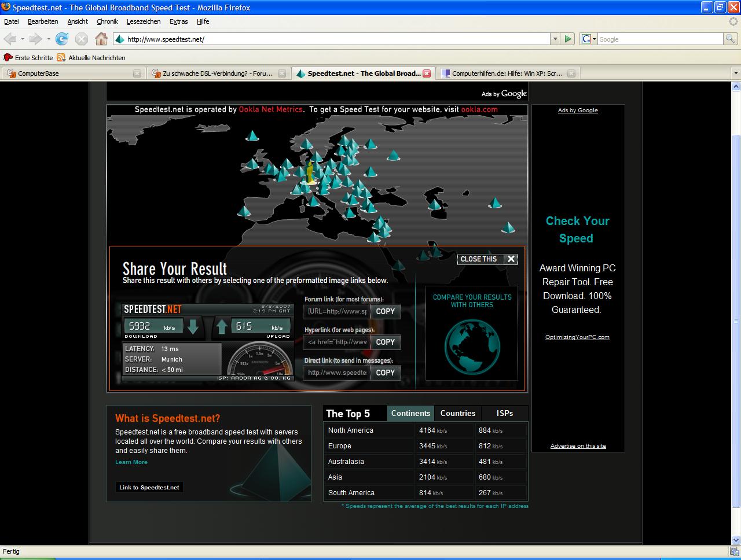Image resolution: width=741 pixels, height=560 pixels.
Task: Select the Continents tab in Top 5
Action: pyautogui.click(x=410, y=413)
